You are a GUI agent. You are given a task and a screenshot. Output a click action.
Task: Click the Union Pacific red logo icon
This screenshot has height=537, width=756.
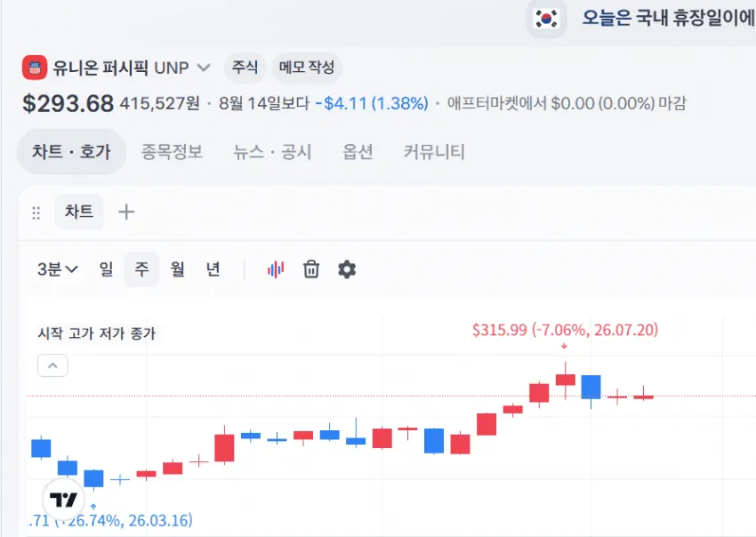pos(35,68)
